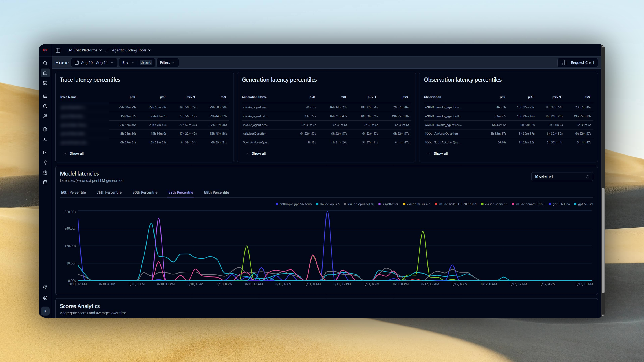Toggle gpt-5.6-luna series in legend
Screen dimensions: 644x362
[559, 204]
